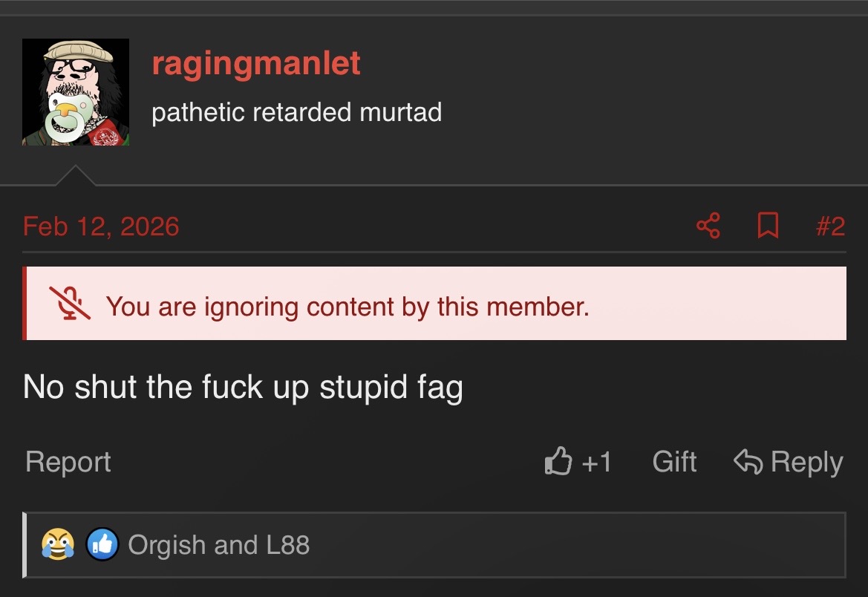
Task: Open the poster's avatar image
Action: (75, 92)
